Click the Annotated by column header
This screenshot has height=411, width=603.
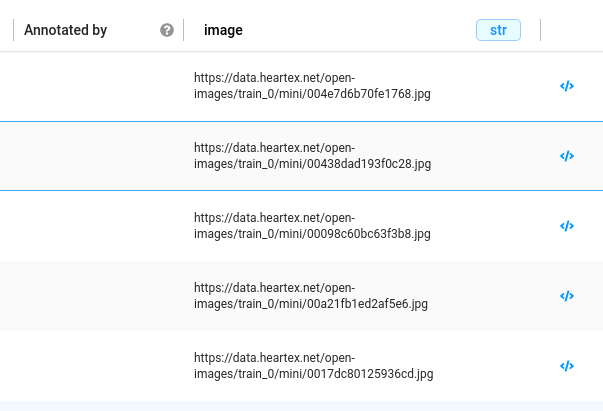click(65, 30)
